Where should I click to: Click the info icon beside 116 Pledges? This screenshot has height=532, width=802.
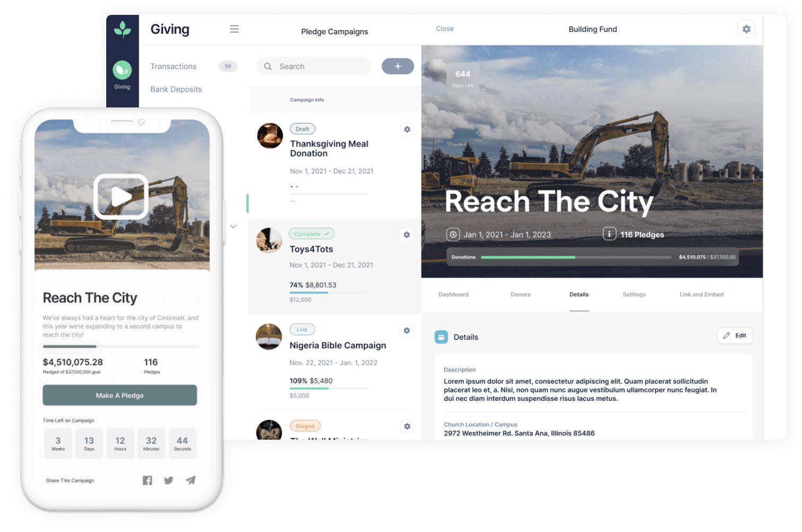click(x=609, y=234)
